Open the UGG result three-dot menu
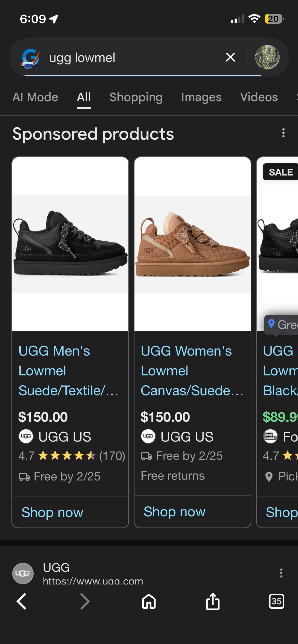298x644 pixels. (281, 573)
